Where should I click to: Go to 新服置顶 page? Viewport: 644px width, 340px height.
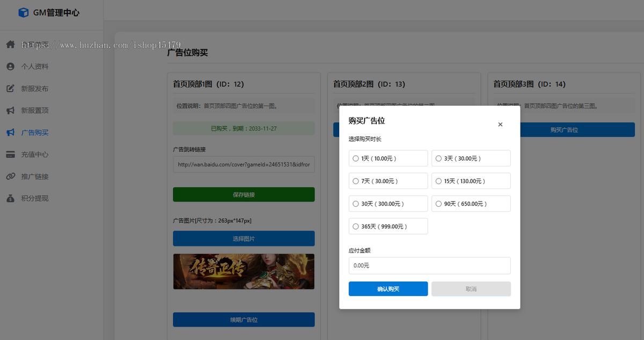(x=35, y=111)
